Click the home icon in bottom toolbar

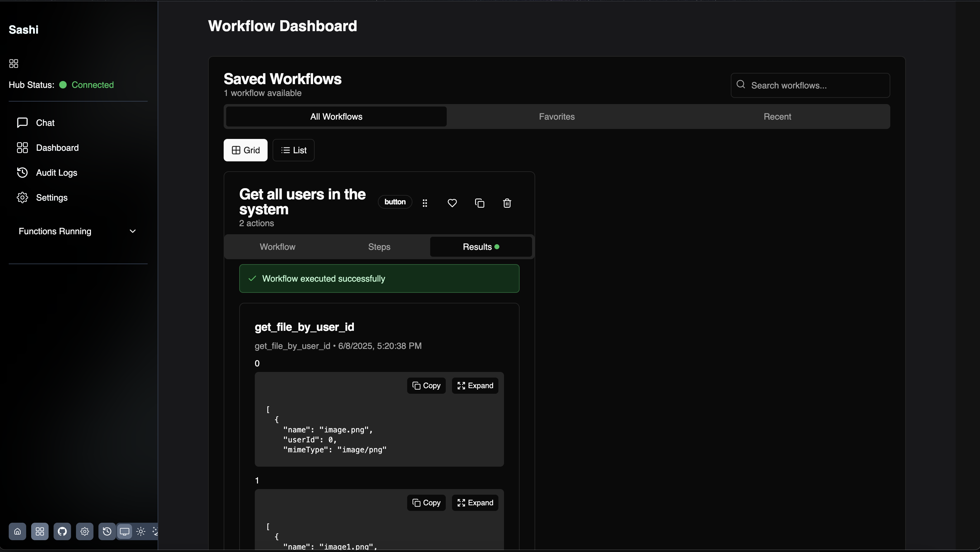[x=17, y=531]
